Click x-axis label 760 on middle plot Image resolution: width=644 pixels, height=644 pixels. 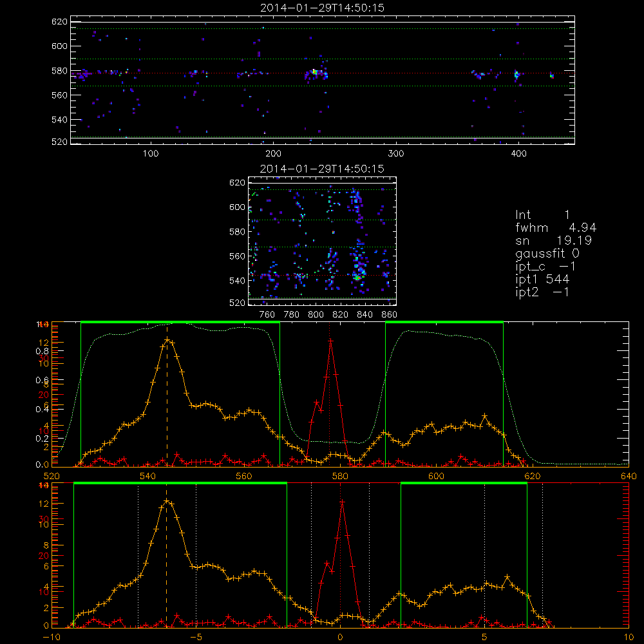pos(267,315)
